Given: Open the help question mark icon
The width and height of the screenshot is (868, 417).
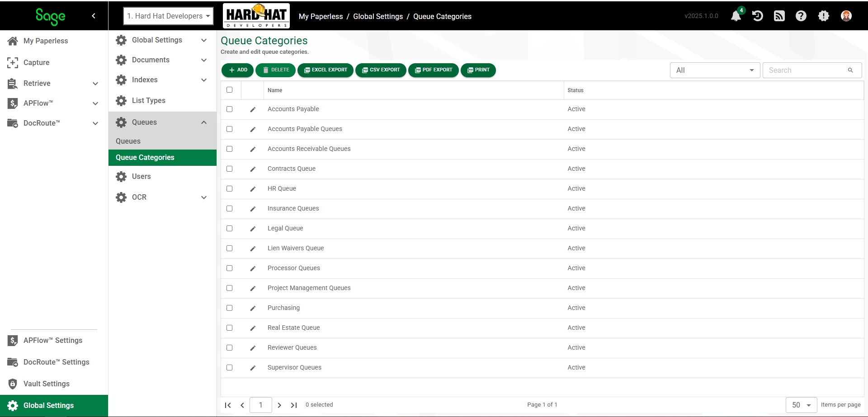Looking at the screenshot, I should pos(801,16).
